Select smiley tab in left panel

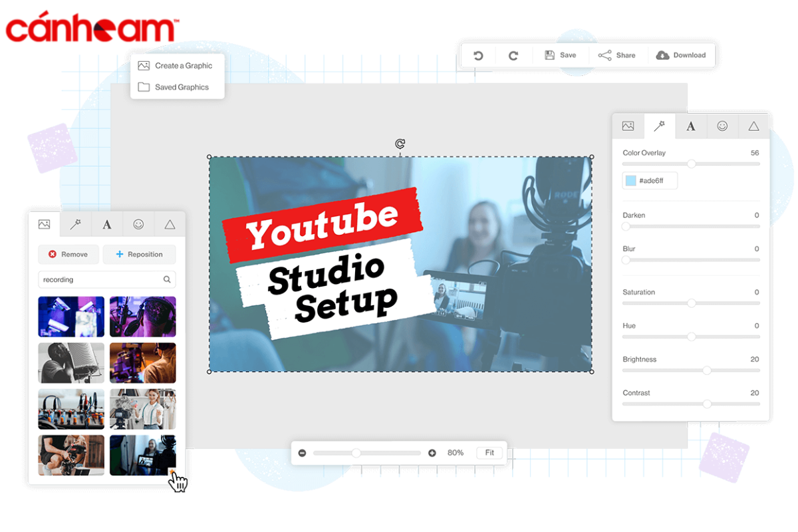138,224
